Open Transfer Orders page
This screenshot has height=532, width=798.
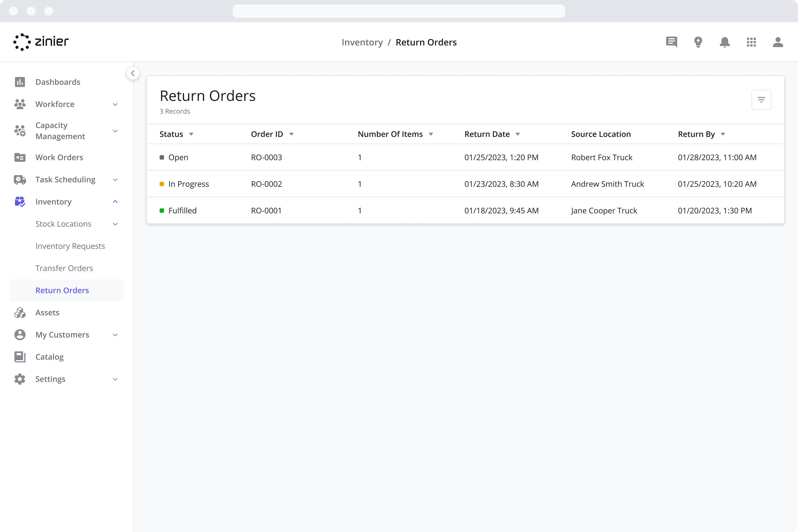(x=64, y=268)
